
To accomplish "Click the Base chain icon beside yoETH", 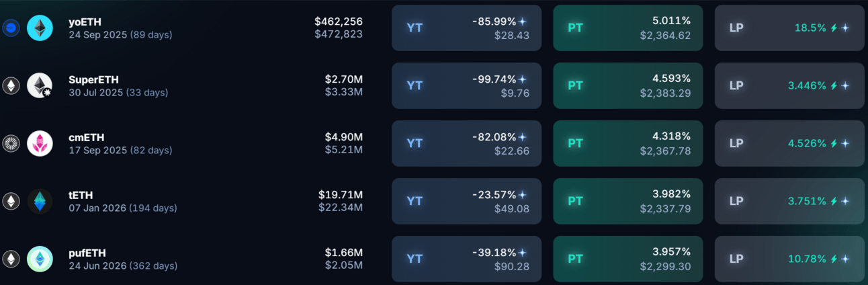I will (11, 28).
